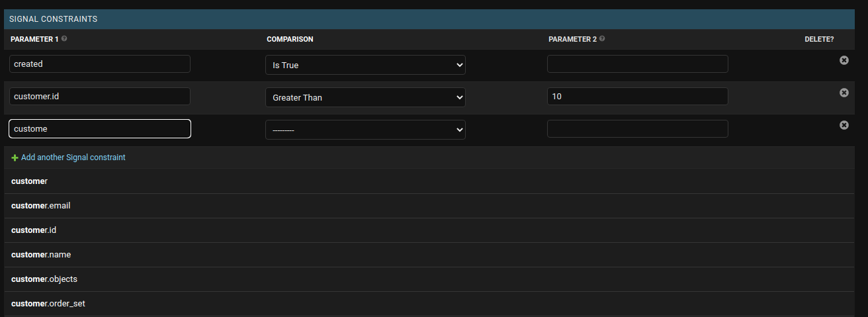This screenshot has width=868, height=317.
Task: Select 'customer' autocomplete suggestion
Action: pos(30,181)
